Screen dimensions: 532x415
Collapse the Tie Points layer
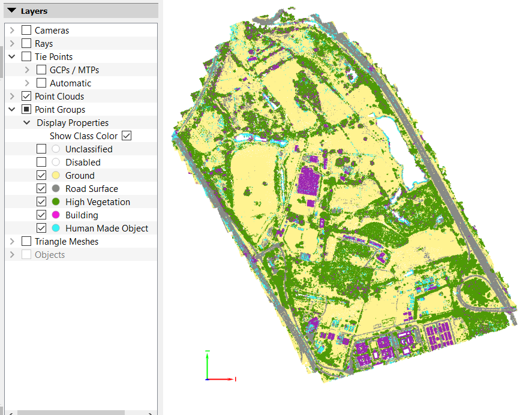click(x=12, y=56)
